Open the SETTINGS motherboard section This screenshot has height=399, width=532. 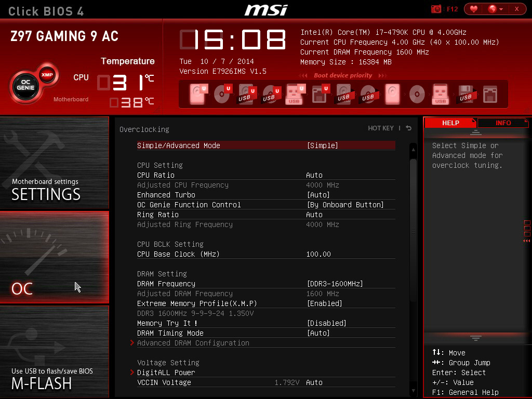click(x=55, y=163)
